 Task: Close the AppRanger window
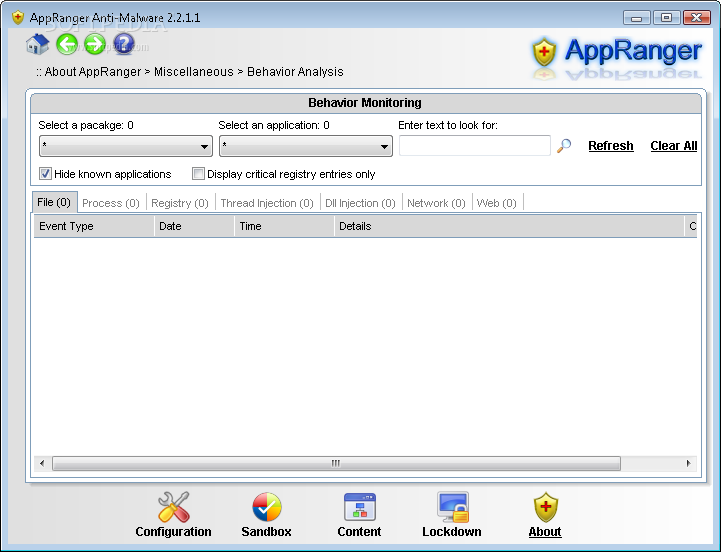tap(697, 18)
